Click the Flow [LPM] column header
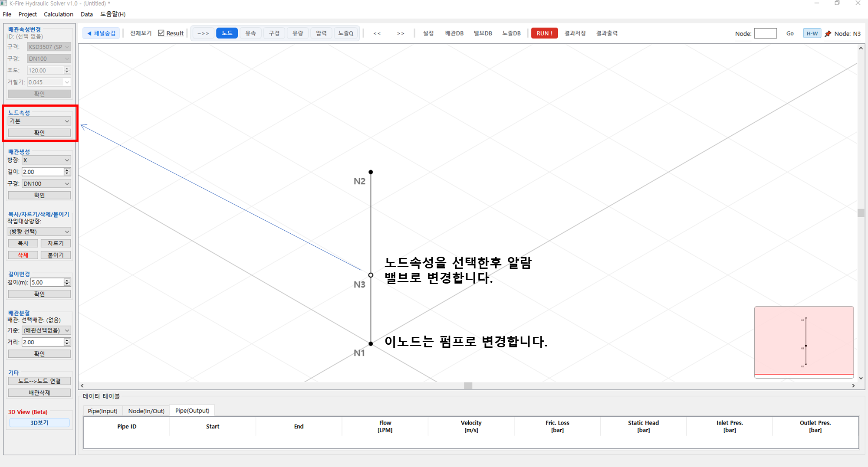Screen dimensions: 868x467 385,426
